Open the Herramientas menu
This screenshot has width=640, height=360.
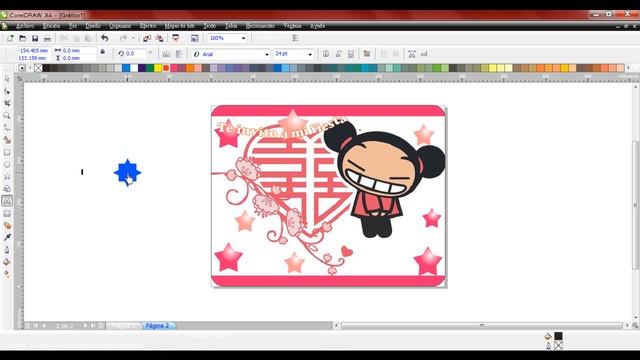tap(260, 26)
